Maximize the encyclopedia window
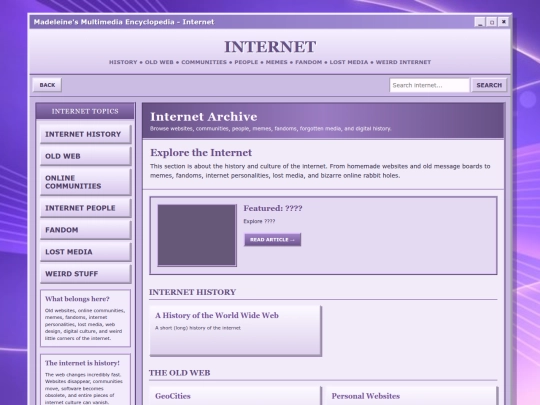 [492, 22]
